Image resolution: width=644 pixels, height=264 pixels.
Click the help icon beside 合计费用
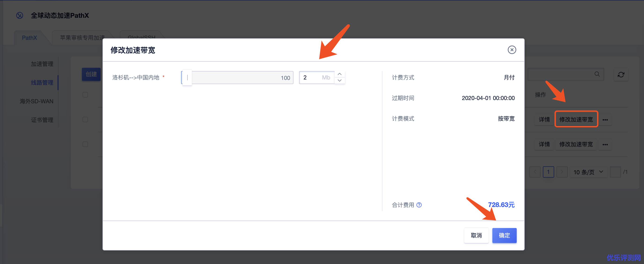click(x=419, y=205)
